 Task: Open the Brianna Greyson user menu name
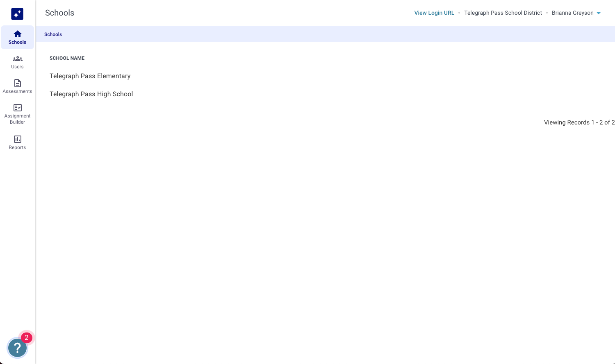pyautogui.click(x=572, y=13)
